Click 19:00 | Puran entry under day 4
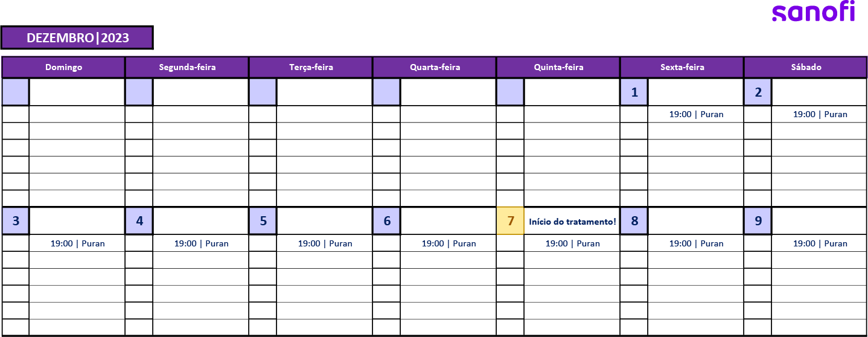Image resolution: width=868 pixels, height=337 pixels. click(x=201, y=243)
